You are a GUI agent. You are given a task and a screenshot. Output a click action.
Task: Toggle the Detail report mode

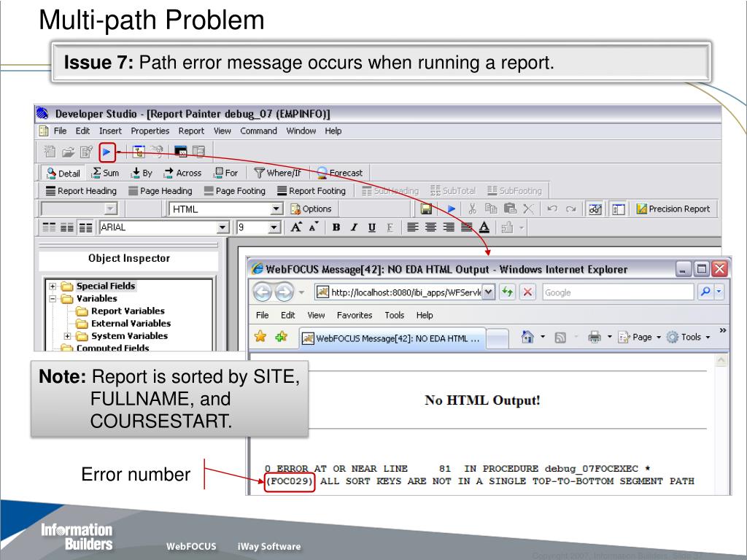click(x=63, y=173)
